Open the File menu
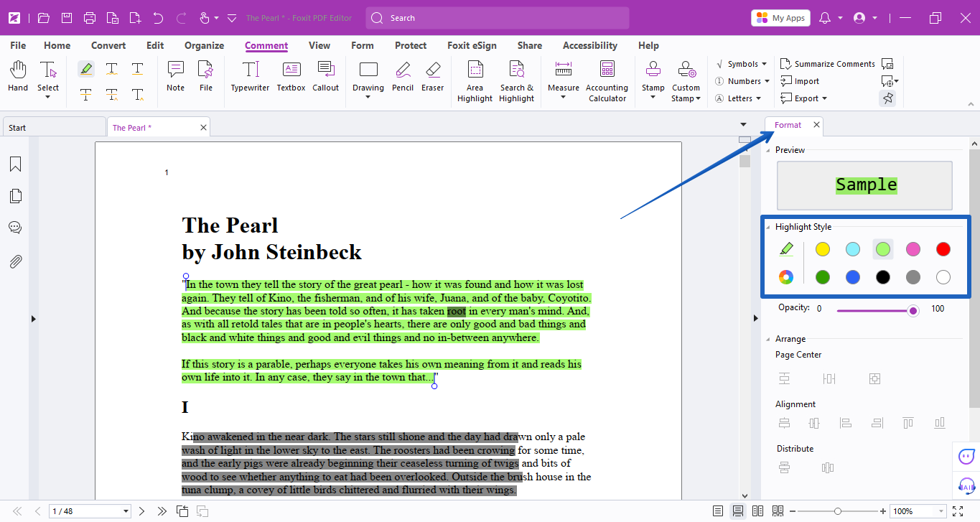This screenshot has height=522, width=980. tap(18, 45)
